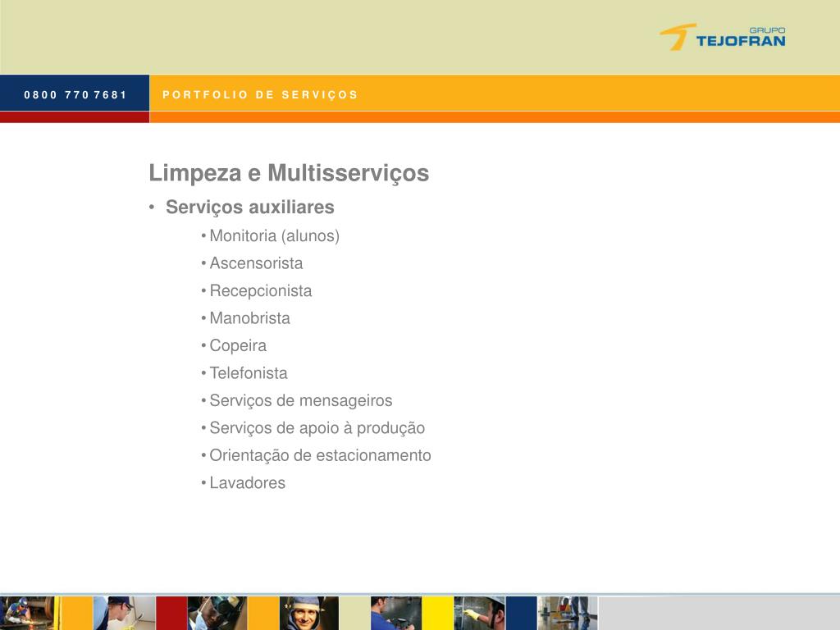Screen dimensions: 840x630
Task: Click the Recepcionista list item
Action: pyautogui.click(x=260, y=290)
